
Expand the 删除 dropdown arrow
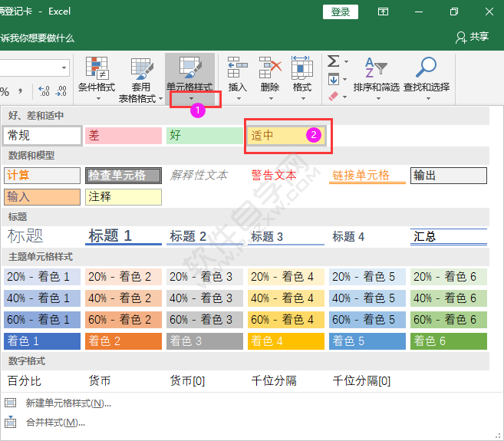(x=271, y=99)
